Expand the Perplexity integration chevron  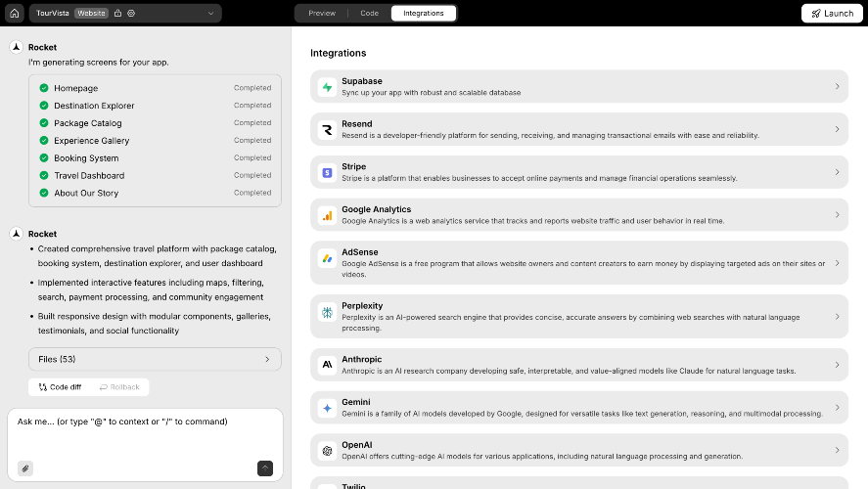837,317
